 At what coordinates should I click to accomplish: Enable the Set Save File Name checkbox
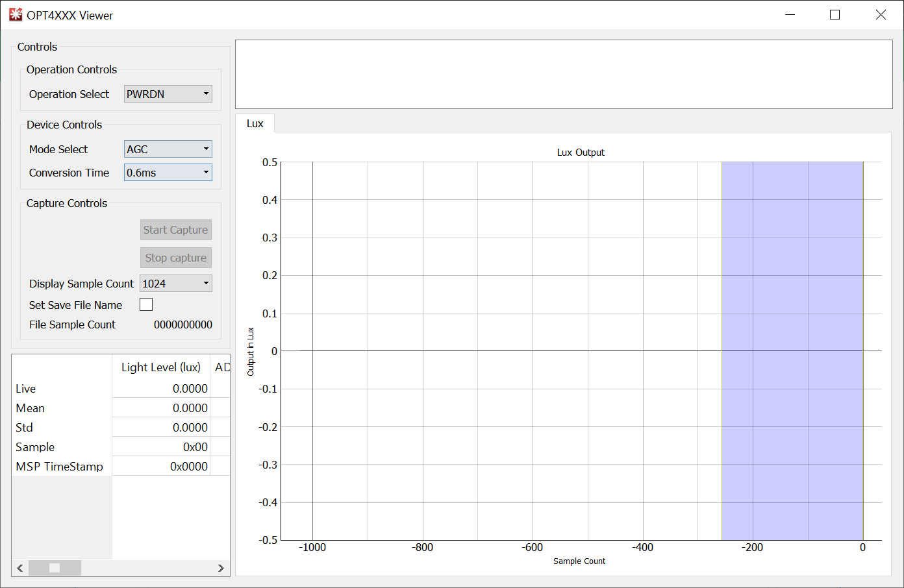pyautogui.click(x=146, y=304)
